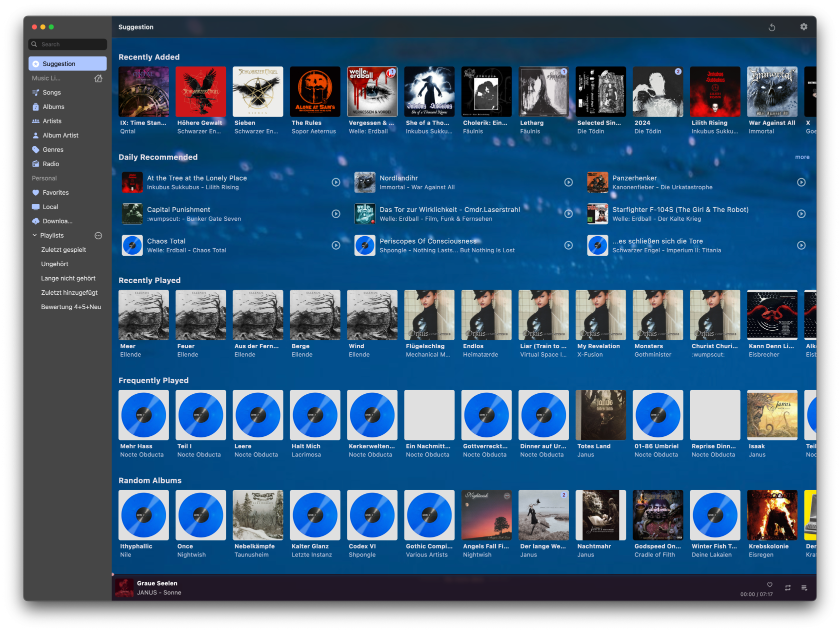Click the seek bar to change playback position
The image size is (840, 632).
click(450, 574)
